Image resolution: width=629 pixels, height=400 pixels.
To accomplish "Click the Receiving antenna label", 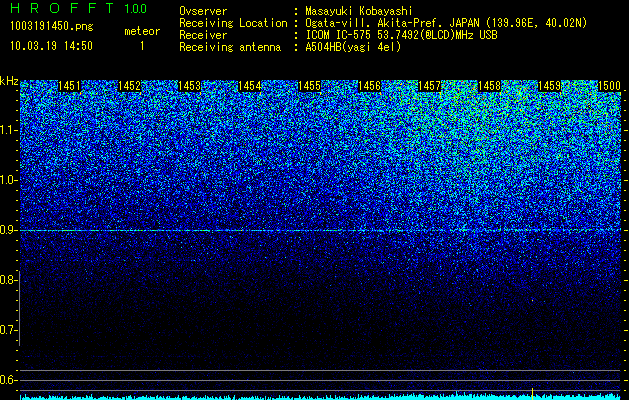I will coord(230,47).
